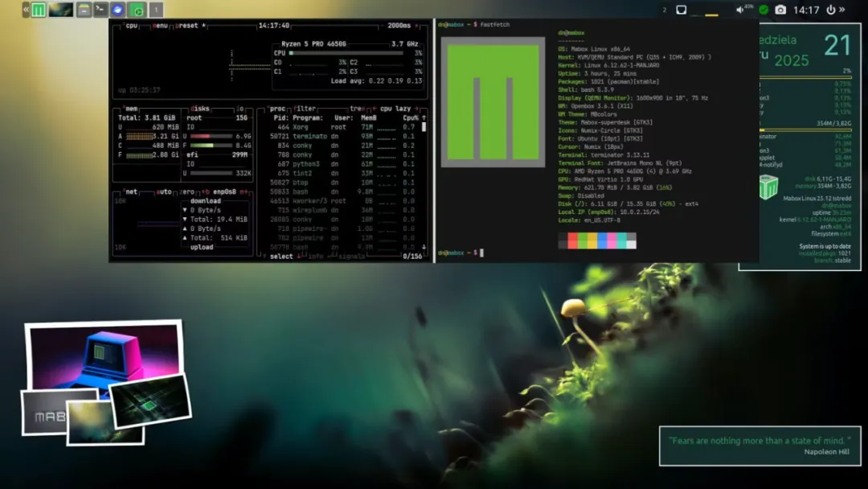
Task: Click zero in the net box header
Action: pyautogui.click(x=186, y=191)
